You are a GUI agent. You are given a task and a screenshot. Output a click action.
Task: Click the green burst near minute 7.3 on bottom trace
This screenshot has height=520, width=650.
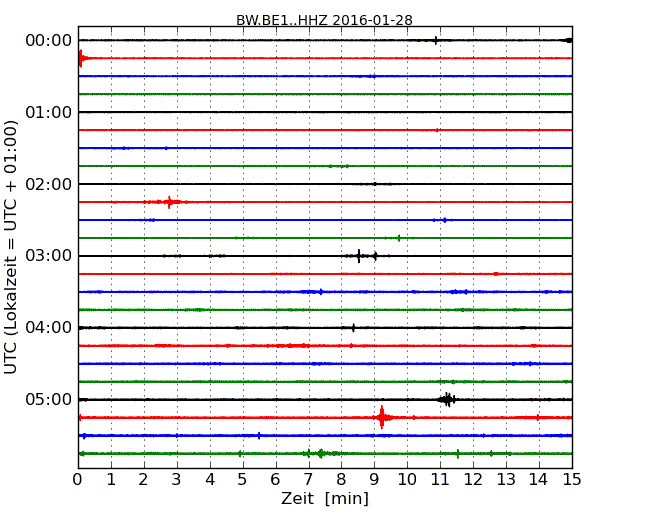point(320,453)
